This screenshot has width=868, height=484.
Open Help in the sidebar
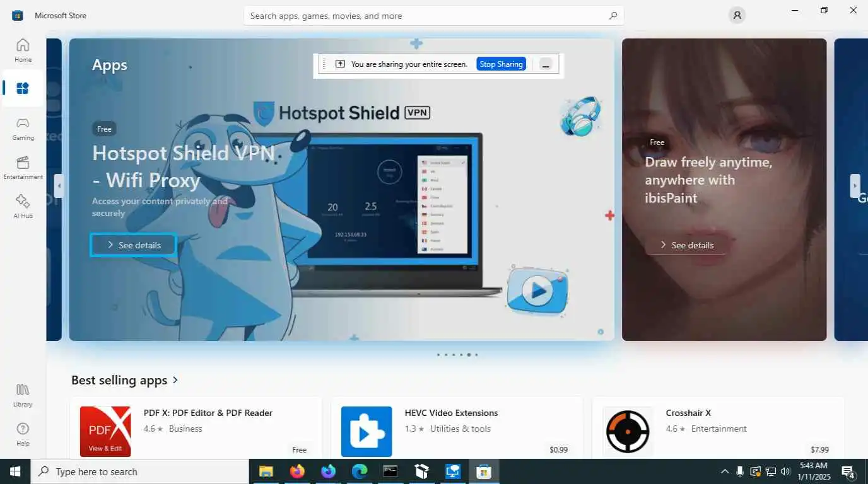click(x=23, y=434)
